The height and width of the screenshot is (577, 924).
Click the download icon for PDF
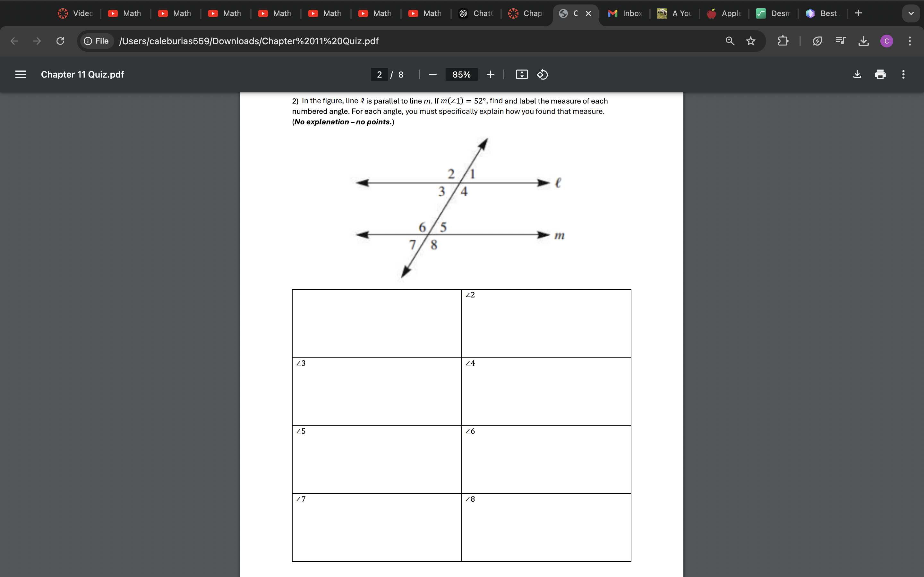point(858,74)
